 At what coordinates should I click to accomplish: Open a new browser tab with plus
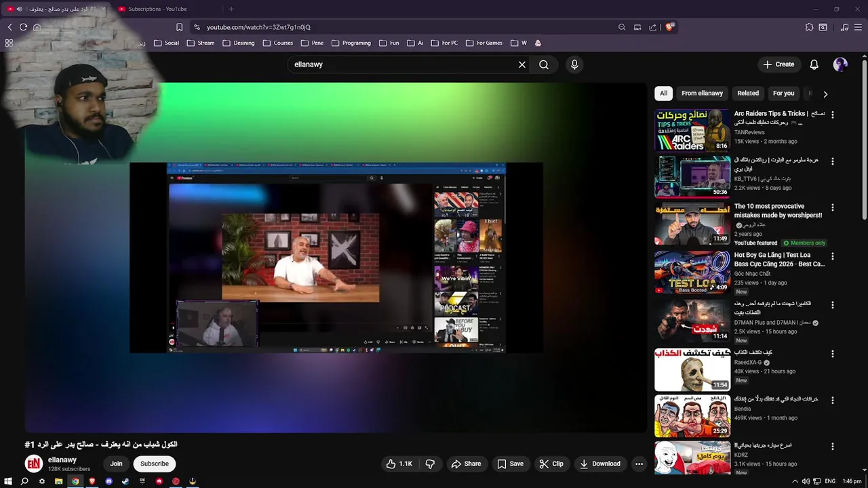coord(231,9)
